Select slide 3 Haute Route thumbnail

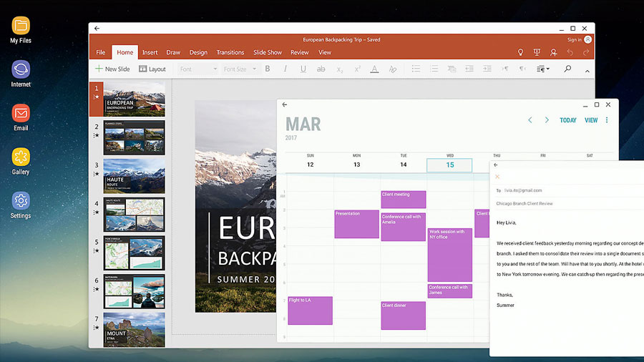pos(134,176)
